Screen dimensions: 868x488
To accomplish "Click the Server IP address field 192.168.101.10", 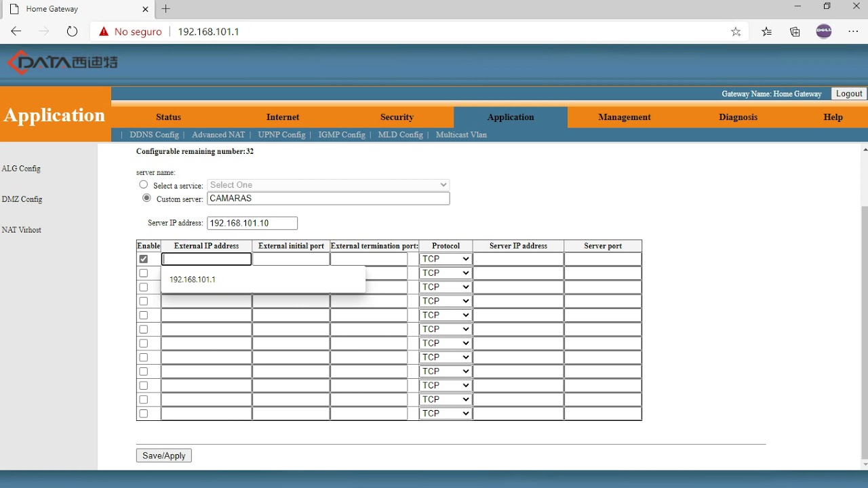I will coord(252,223).
